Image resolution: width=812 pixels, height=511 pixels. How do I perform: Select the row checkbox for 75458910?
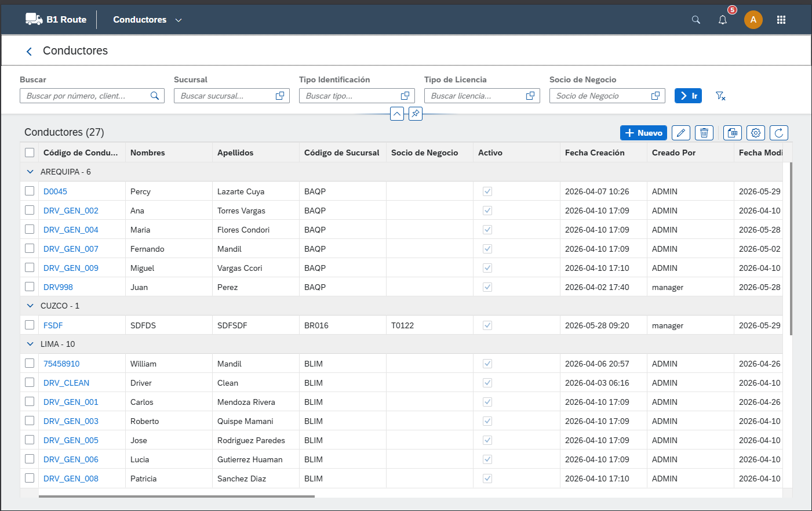[x=30, y=363]
